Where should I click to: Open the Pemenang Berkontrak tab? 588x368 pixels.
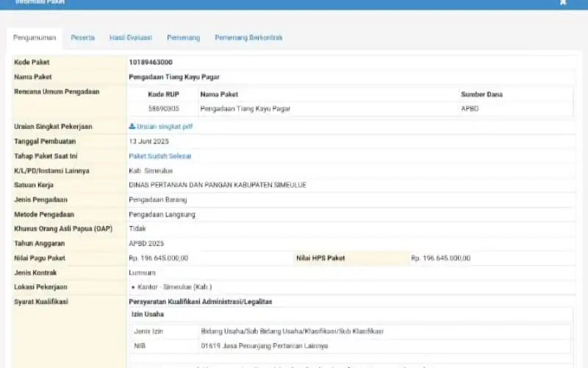pyautogui.click(x=248, y=38)
